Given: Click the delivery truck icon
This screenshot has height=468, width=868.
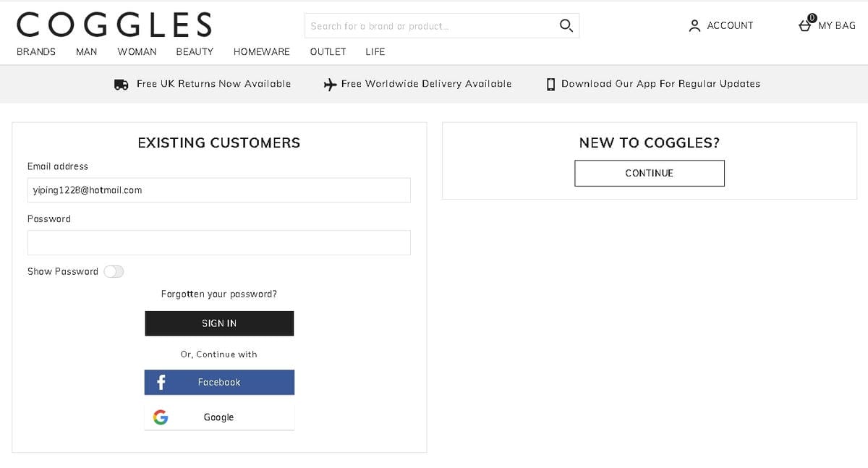Looking at the screenshot, I should [122, 84].
